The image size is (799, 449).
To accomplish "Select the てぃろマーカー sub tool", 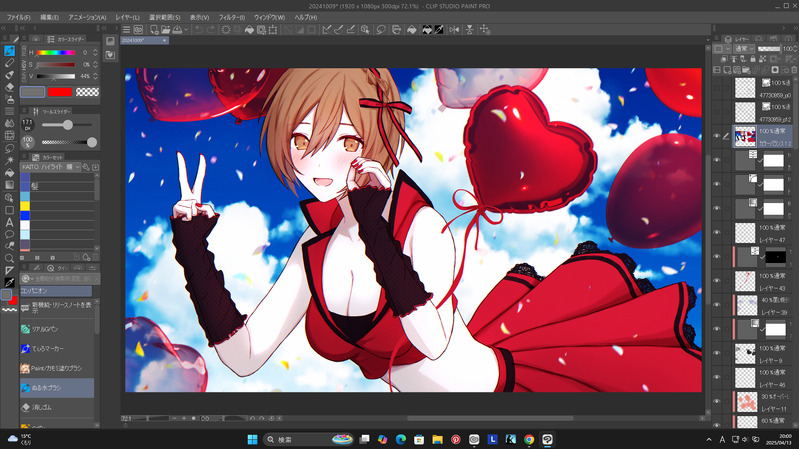I will click(57, 349).
